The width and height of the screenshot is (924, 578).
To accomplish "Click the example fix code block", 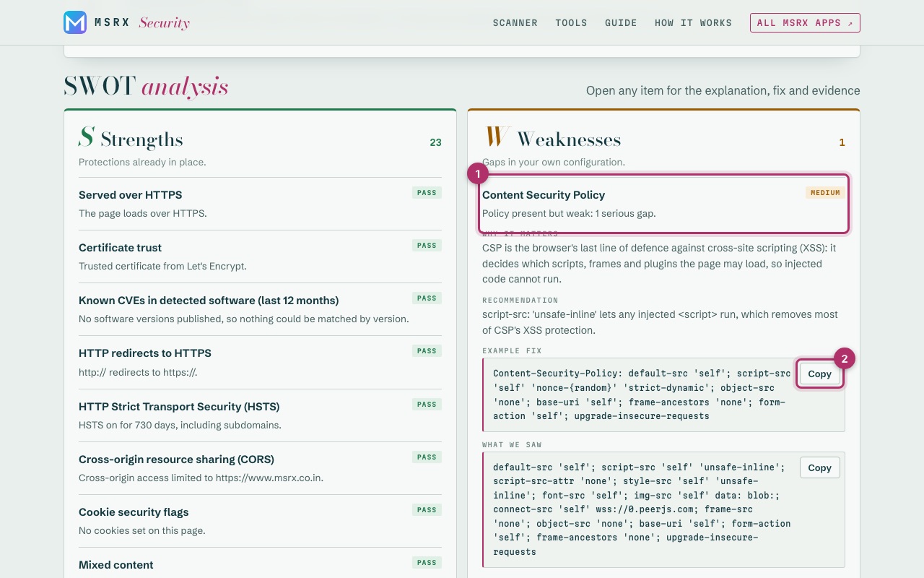I will 663,395.
